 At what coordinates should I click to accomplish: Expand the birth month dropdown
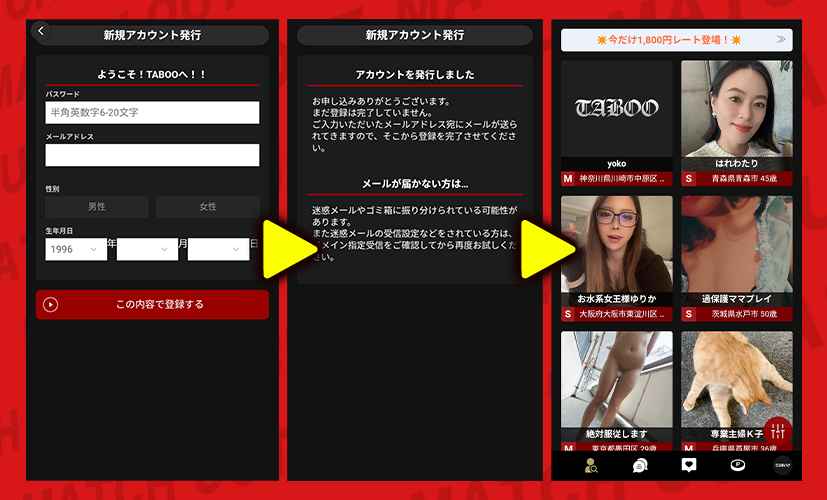(x=147, y=249)
